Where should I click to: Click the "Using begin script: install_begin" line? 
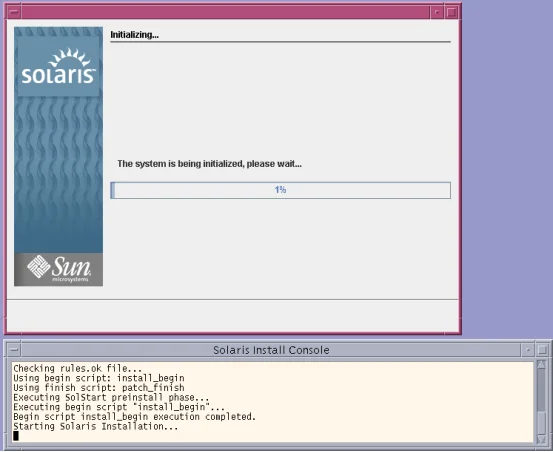(x=99, y=378)
